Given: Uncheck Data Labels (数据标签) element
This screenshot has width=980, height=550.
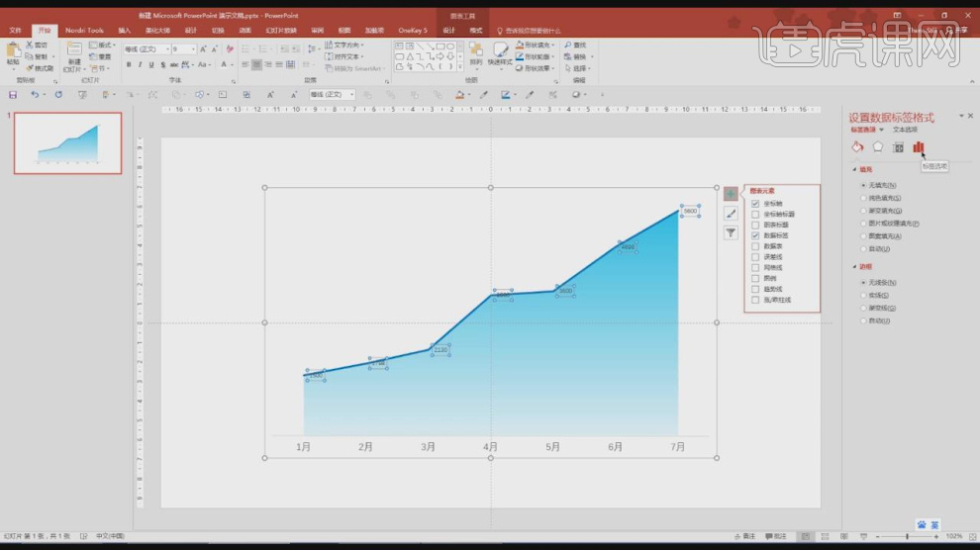Looking at the screenshot, I should (x=755, y=235).
